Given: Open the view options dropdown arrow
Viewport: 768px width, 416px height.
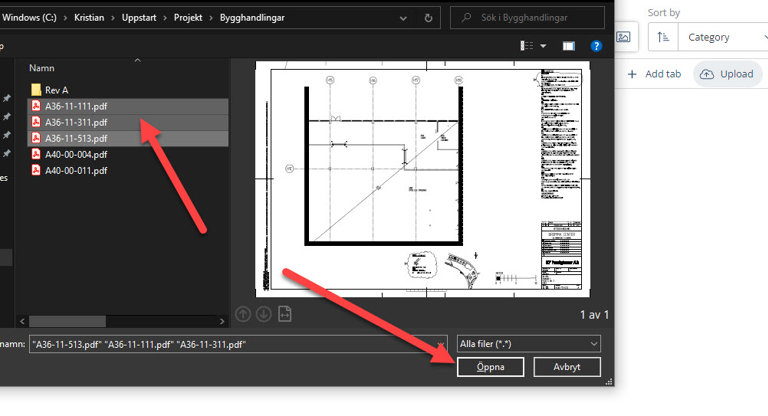Looking at the screenshot, I should (544, 46).
